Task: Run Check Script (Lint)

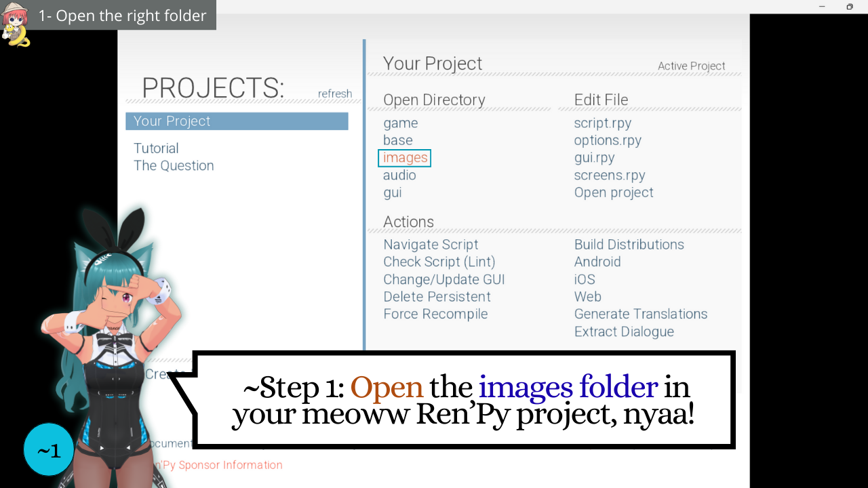Action: (439, 262)
